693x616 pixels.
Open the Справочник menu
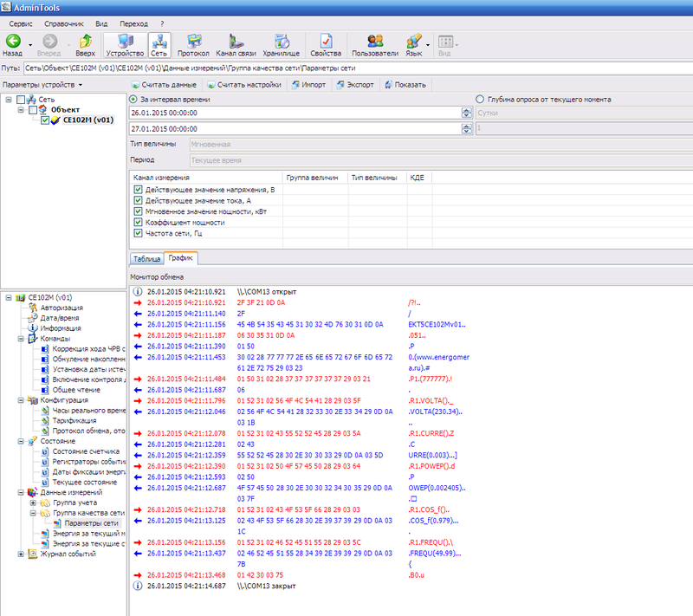coord(62,23)
